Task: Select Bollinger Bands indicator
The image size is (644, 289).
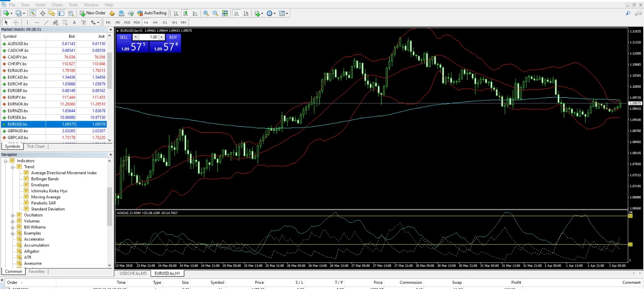Action: [x=45, y=179]
